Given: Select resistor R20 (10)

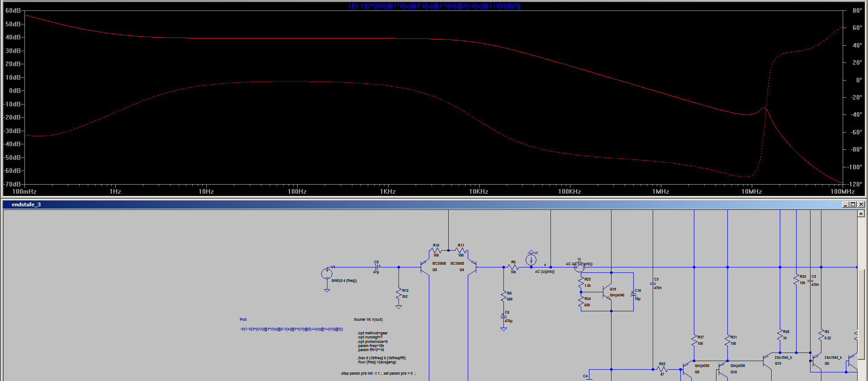Looking at the screenshot, I should click(x=780, y=335).
